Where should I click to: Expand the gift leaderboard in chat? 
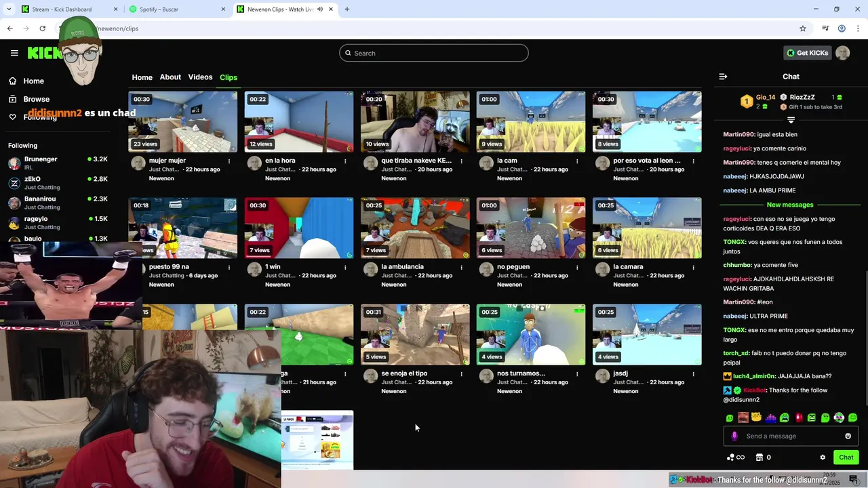pyautogui.click(x=791, y=120)
